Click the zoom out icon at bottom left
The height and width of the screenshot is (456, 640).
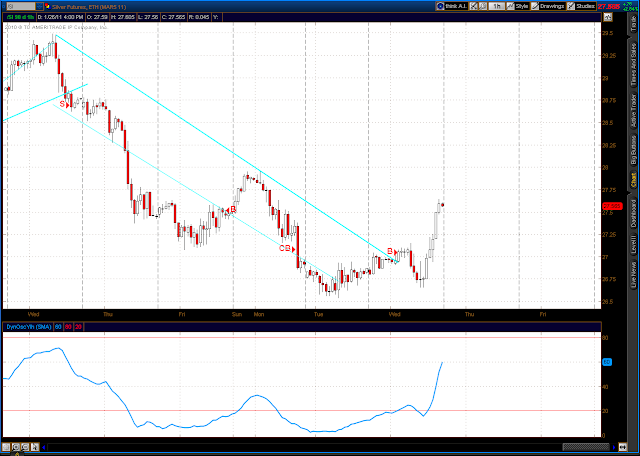pyautogui.click(x=25, y=447)
